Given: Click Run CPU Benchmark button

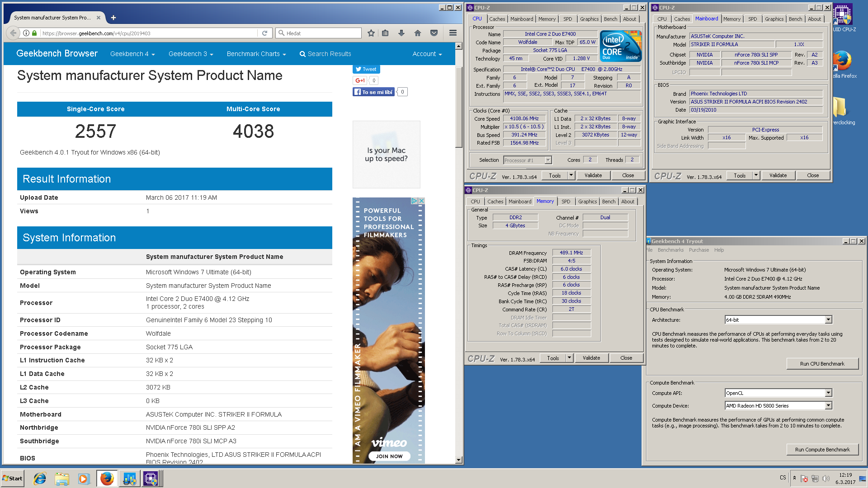Looking at the screenshot, I should [x=822, y=364].
